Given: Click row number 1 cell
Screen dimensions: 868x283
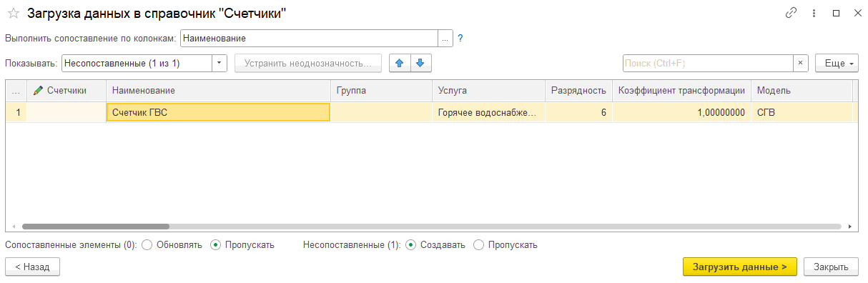Looking at the screenshot, I should 16,112.
